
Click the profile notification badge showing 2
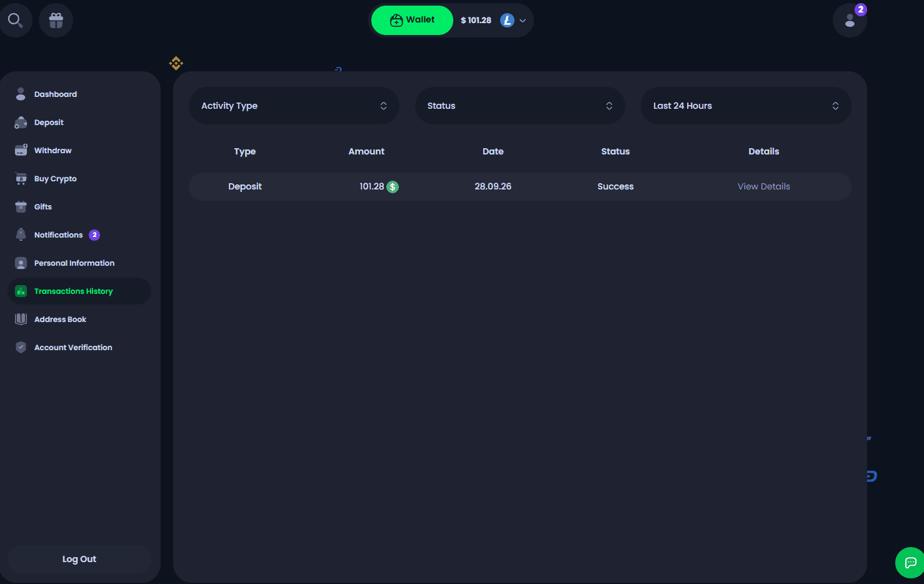(861, 9)
